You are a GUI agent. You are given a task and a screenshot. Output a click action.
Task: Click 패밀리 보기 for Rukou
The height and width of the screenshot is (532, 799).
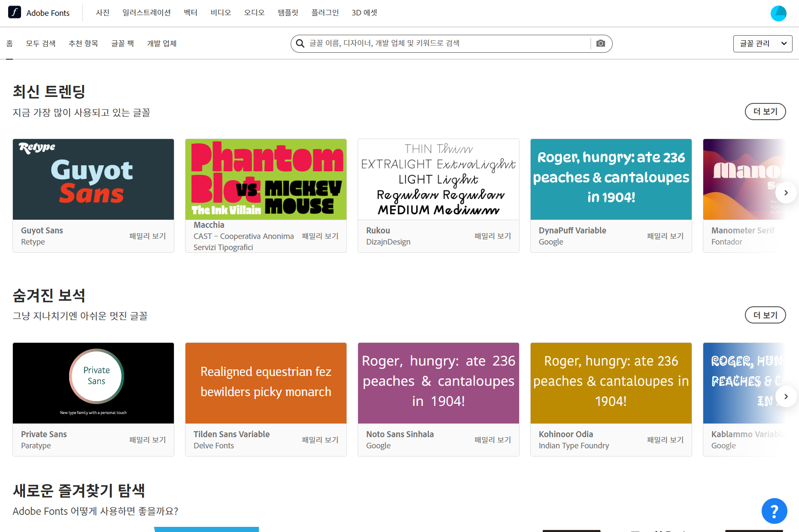pos(492,236)
